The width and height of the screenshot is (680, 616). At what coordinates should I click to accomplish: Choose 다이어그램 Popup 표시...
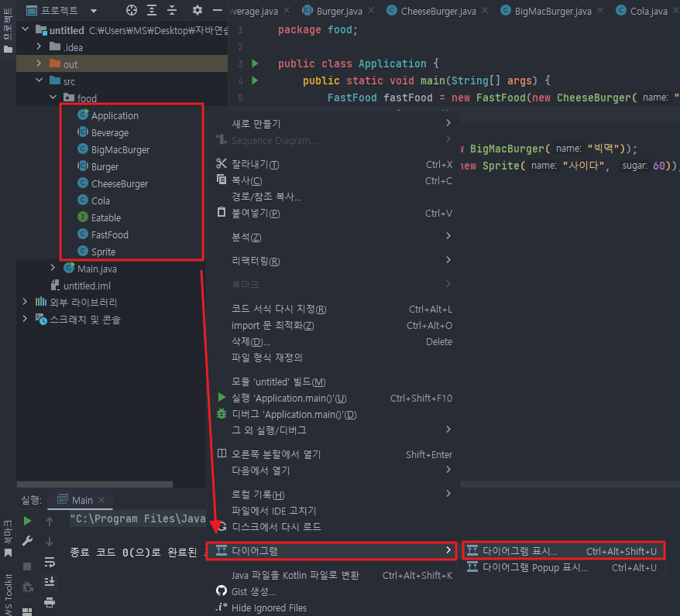563,567
